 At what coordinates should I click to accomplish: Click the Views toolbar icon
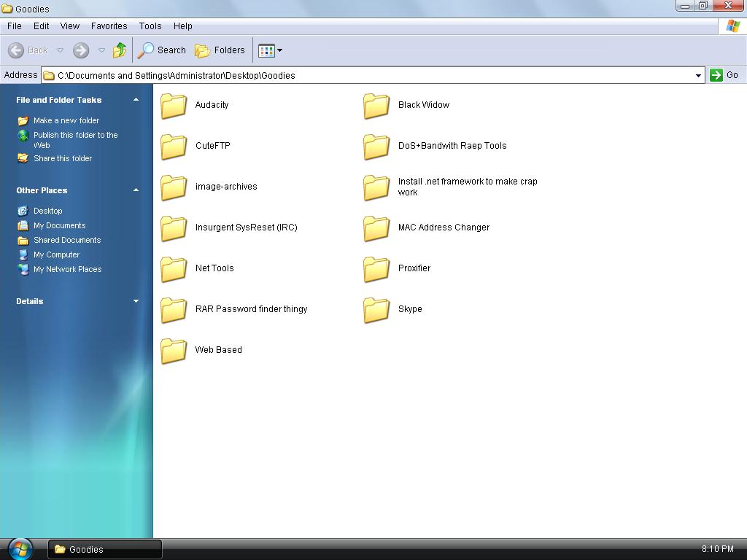(x=266, y=50)
